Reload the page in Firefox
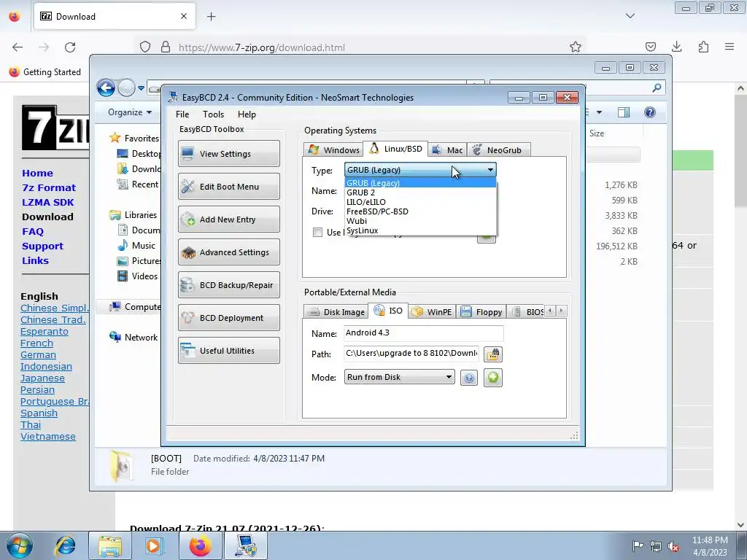The width and height of the screenshot is (747, 560). [x=70, y=47]
